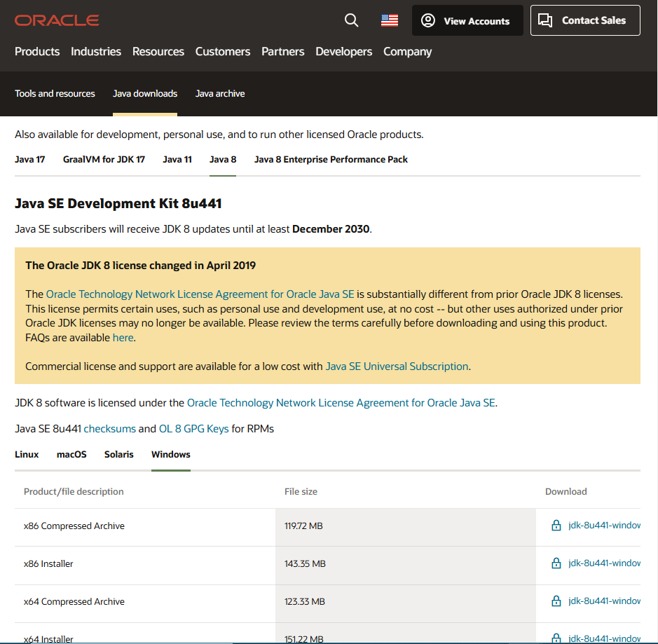Click lock icon for x86 Compressed Archive
Image resolution: width=658 pixels, height=644 pixels.
556,526
